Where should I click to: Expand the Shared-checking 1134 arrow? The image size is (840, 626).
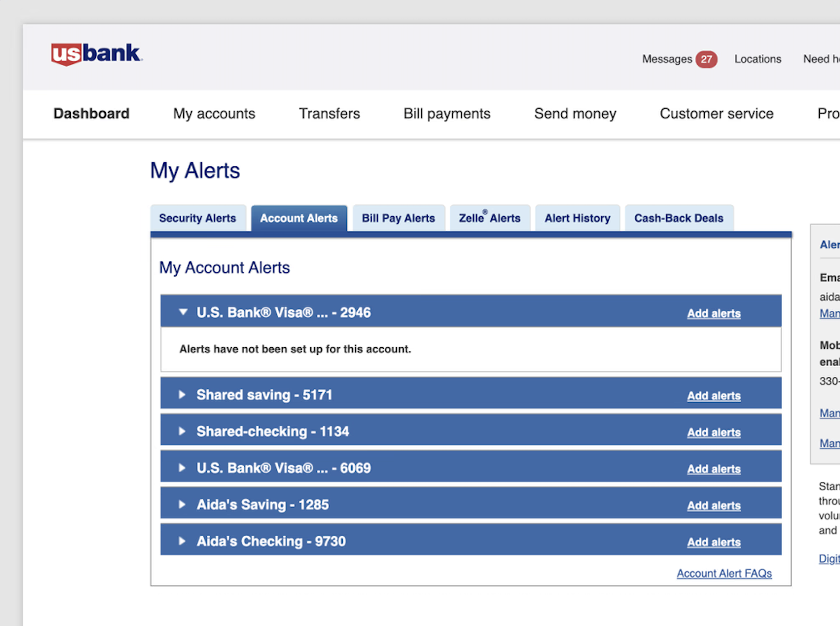click(x=182, y=431)
